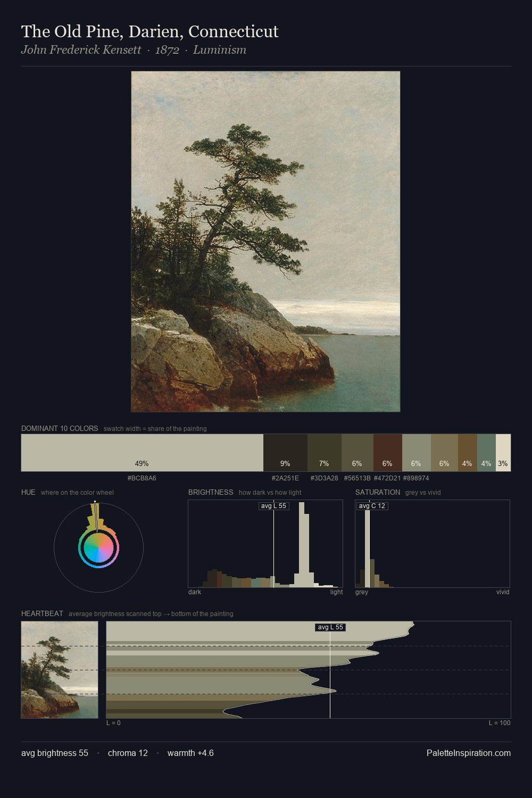The height and width of the screenshot is (798, 532).
Task: Click the 'chroma 12' footer stat
Action: point(128,753)
